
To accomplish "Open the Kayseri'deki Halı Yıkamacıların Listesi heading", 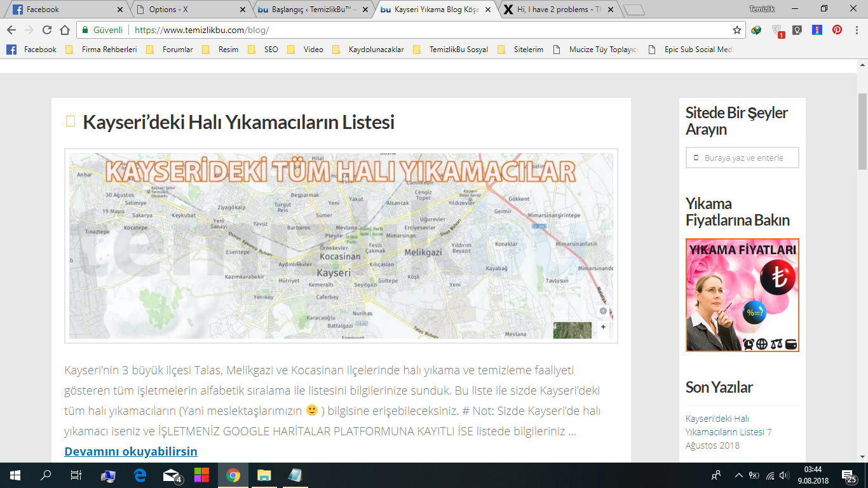I will point(238,122).
